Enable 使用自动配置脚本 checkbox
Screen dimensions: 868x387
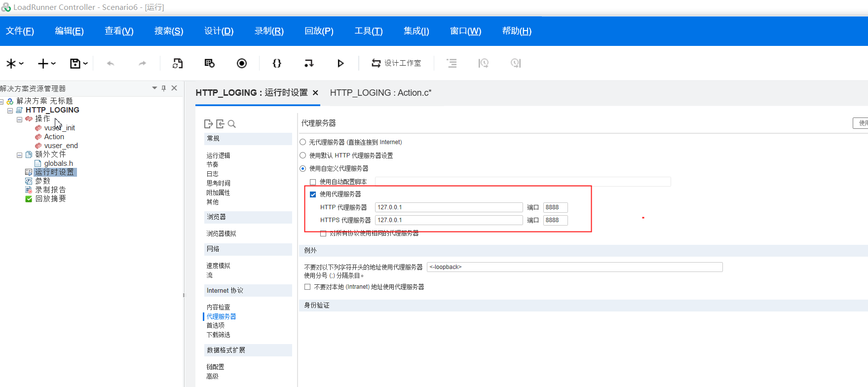pyautogui.click(x=313, y=182)
